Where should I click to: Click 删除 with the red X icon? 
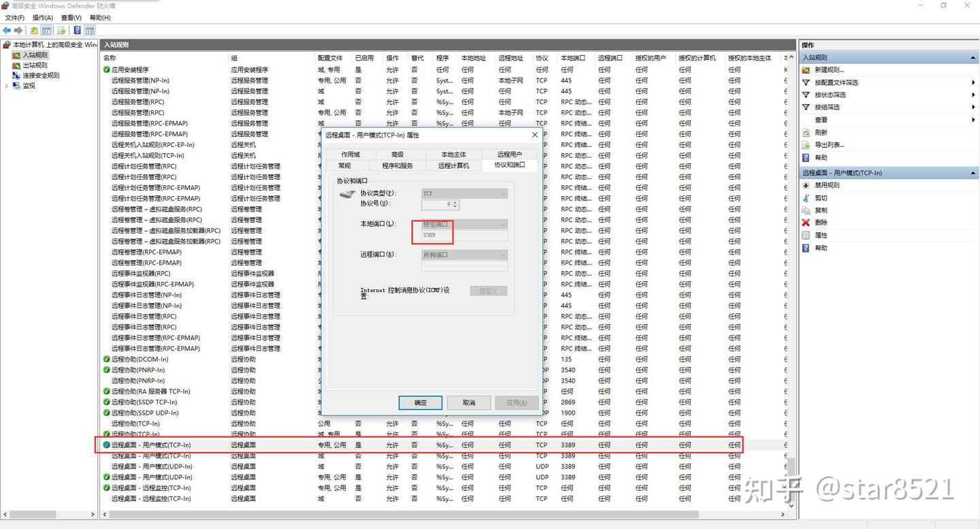click(x=821, y=223)
